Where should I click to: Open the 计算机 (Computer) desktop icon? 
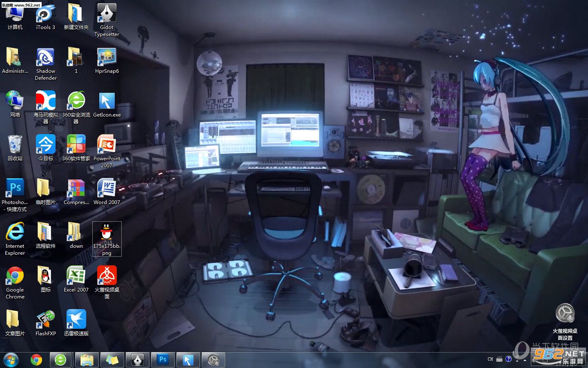pyautogui.click(x=15, y=17)
